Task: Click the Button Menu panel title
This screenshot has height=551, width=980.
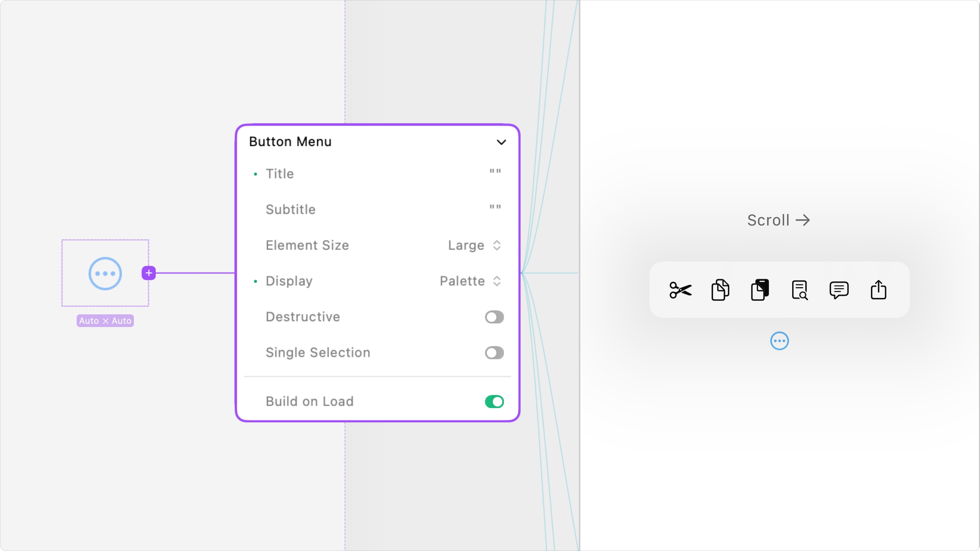Action: click(x=290, y=142)
